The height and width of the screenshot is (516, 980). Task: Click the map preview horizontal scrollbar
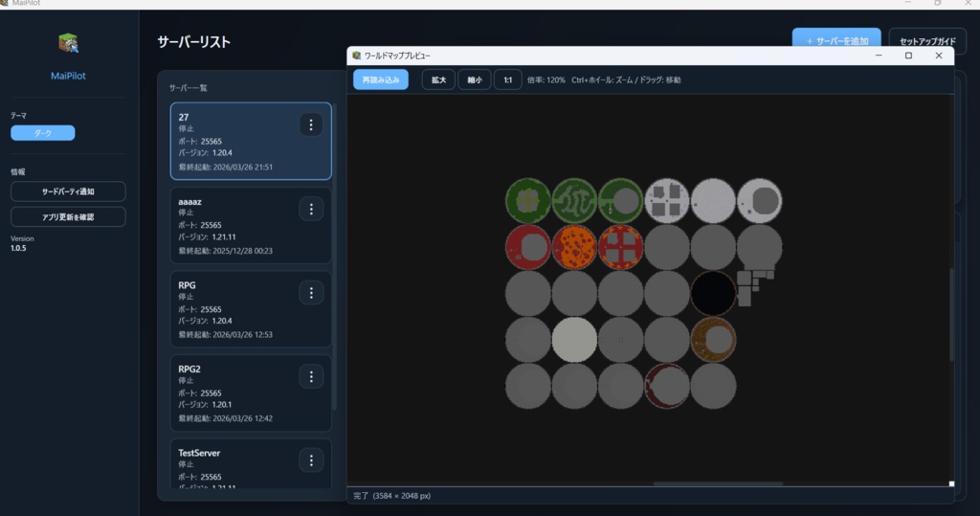pyautogui.click(x=718, y=483)
